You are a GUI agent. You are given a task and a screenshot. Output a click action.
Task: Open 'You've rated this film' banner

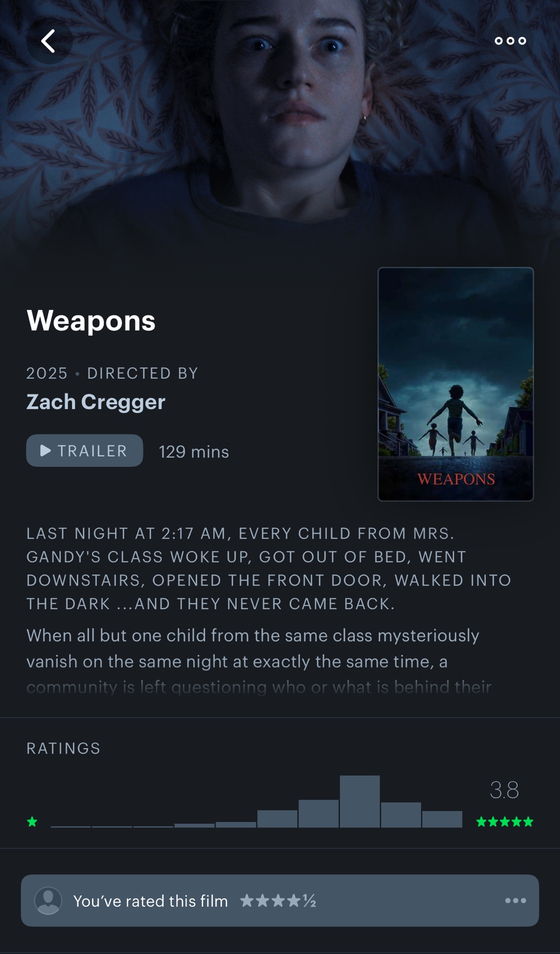280,901
